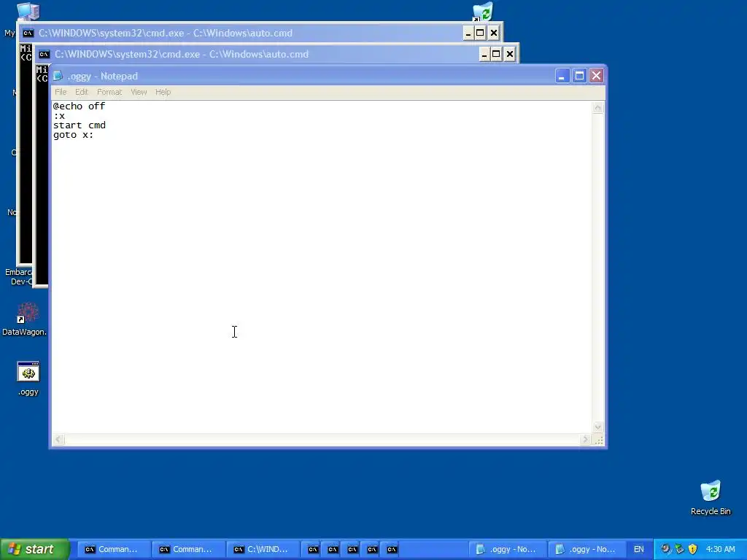Maximize the front cmd.exe auto.cmd window
Screen dimensions: 747x560
(496, 54)
